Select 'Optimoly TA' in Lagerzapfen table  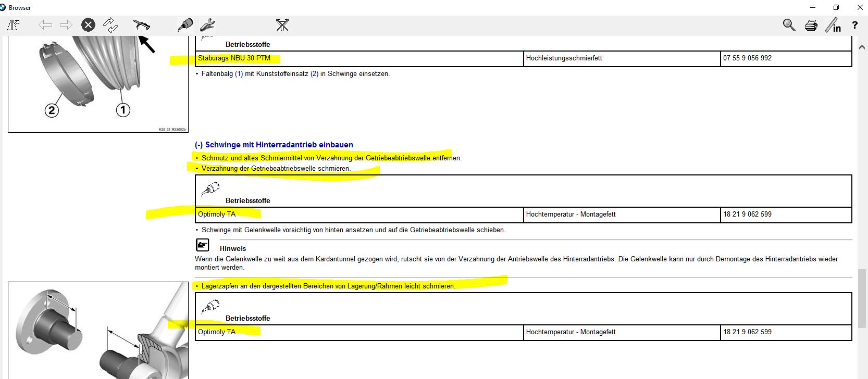point(217,332)
